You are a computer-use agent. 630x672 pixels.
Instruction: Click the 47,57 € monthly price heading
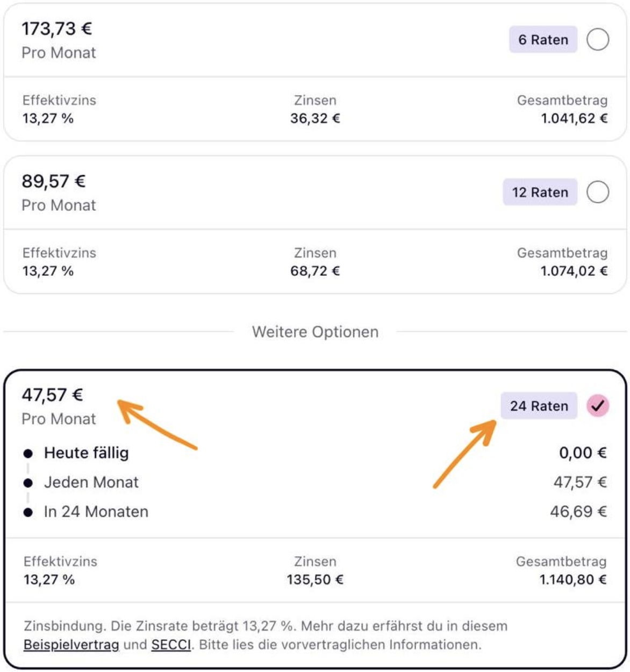click(x=52, y=395)
